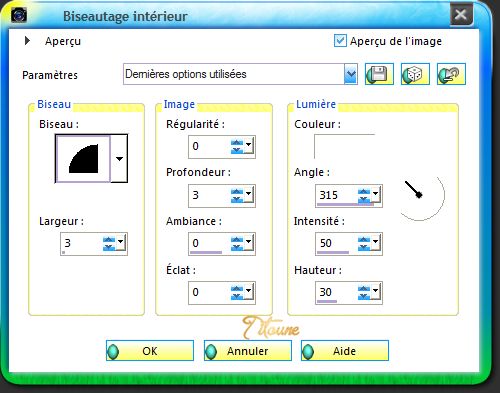Click the Intensité spinner arrows
The width and height of the screenshot is (500, 393).
[x=364, y=243]
